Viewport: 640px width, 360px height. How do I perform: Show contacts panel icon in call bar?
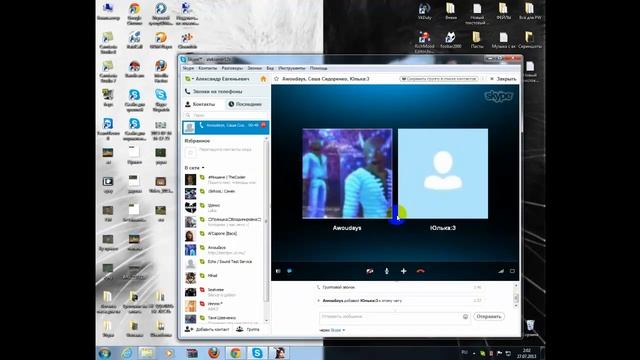point(278,271)
